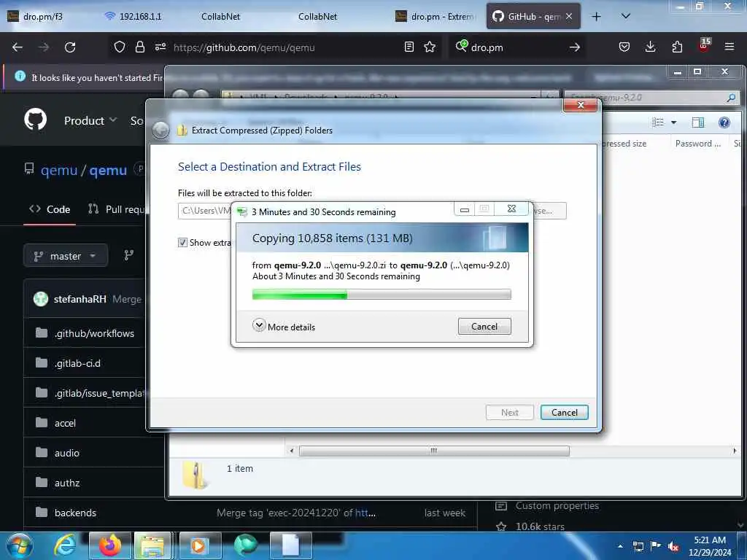
Task: Open stefanhaRH author link
Action: click(x=80, y=299)
